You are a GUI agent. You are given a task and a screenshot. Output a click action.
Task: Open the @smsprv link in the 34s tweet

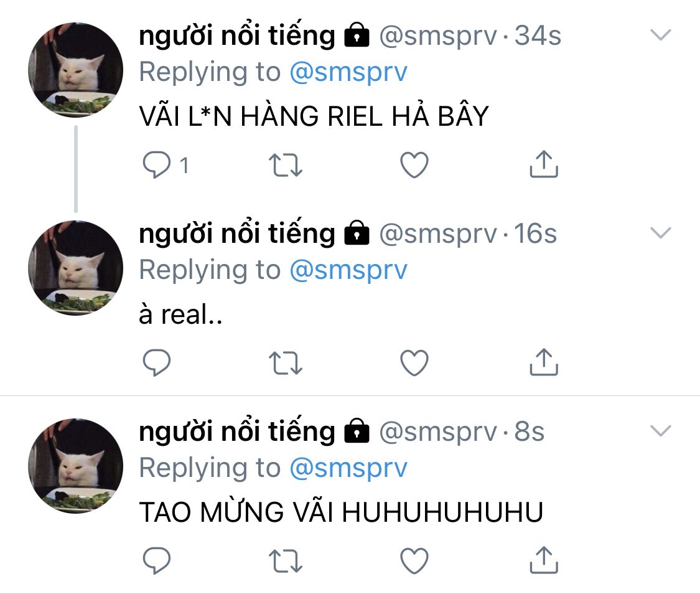[348, 72]
